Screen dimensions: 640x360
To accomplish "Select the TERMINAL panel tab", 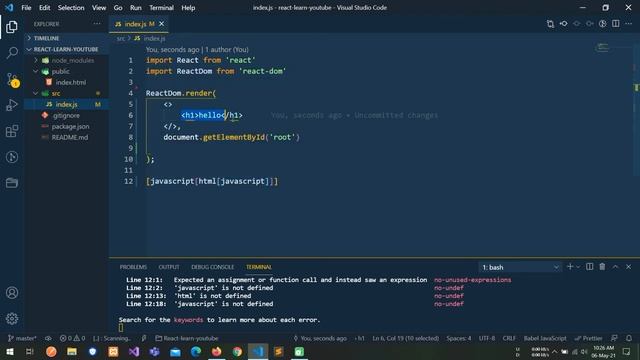I will coord(259,267).
